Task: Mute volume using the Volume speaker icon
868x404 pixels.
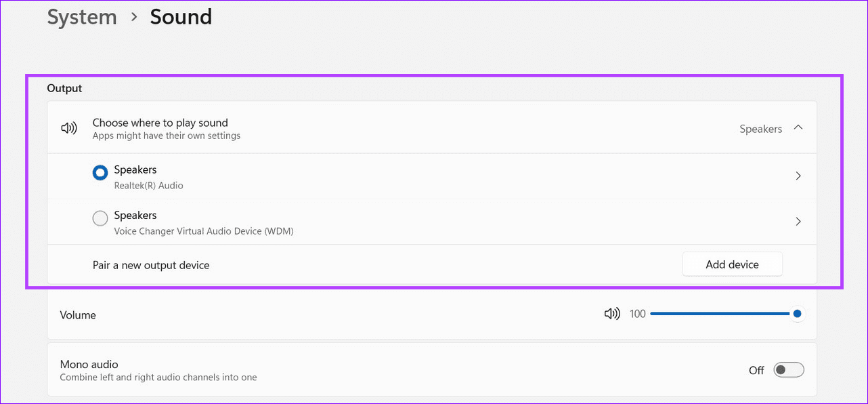Action: [612, 314]
